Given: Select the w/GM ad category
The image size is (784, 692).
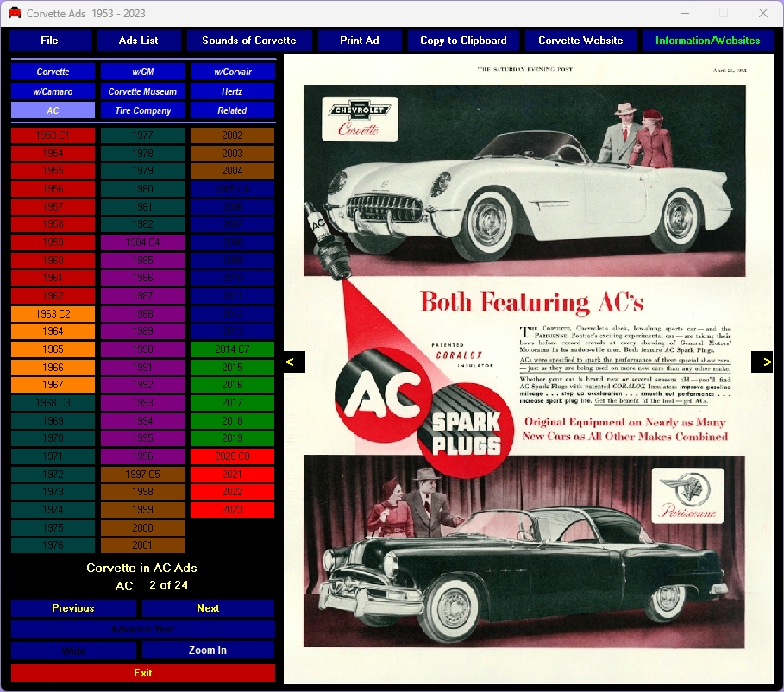Looking at the screenshot, I should 142,72.
